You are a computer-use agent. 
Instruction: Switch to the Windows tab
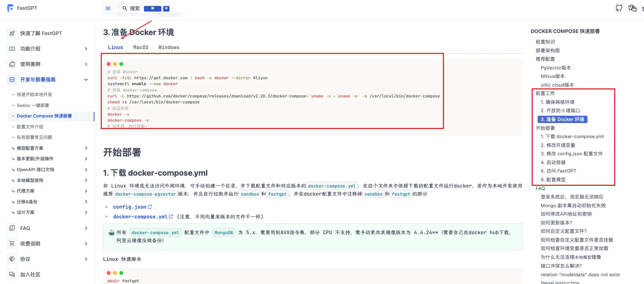pos(169,47)
